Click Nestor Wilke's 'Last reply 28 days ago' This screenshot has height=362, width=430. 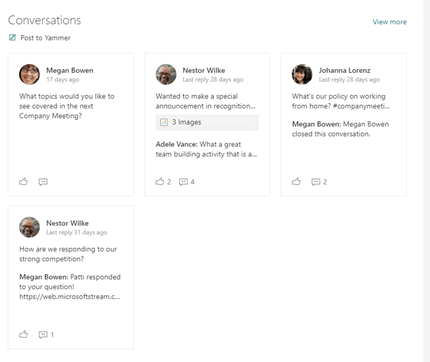(x=213, y=80)
